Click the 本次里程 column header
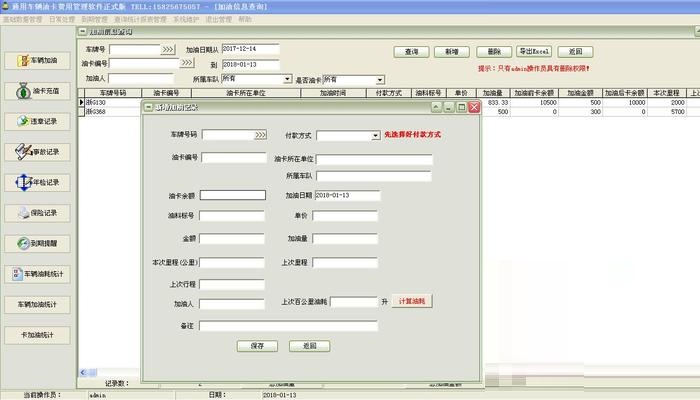This screenshot has width=700, height=400. tap(667, 93)
